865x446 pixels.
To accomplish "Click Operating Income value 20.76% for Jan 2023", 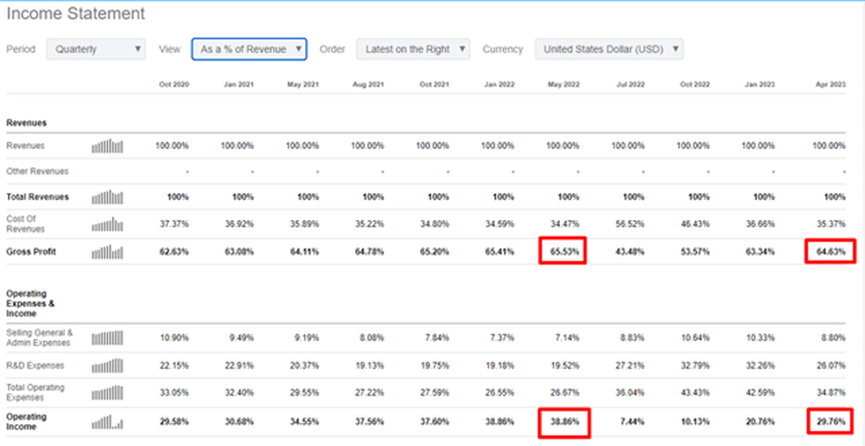I will pos(760,422).
